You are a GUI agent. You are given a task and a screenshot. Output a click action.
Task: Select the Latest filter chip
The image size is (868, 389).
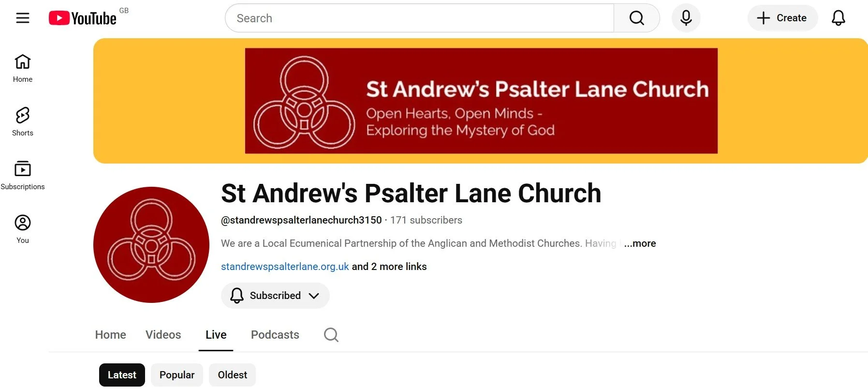point(122,375)
